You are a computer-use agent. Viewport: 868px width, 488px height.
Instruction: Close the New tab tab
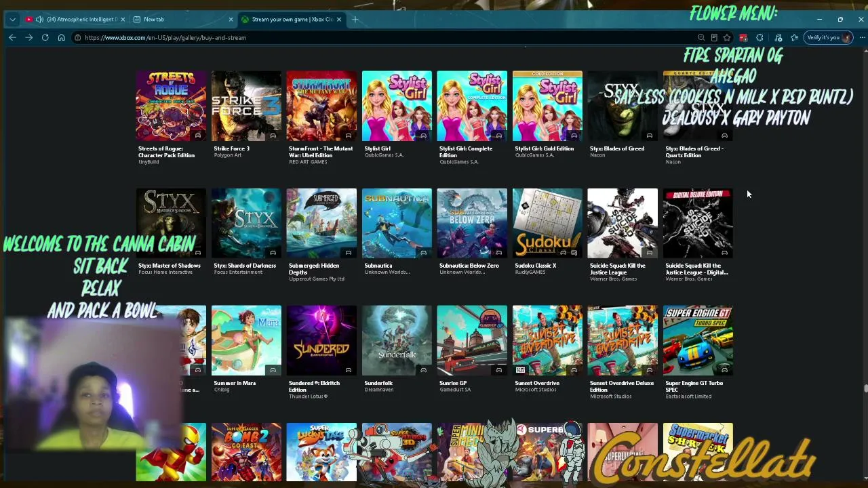[x=231, y=19]
